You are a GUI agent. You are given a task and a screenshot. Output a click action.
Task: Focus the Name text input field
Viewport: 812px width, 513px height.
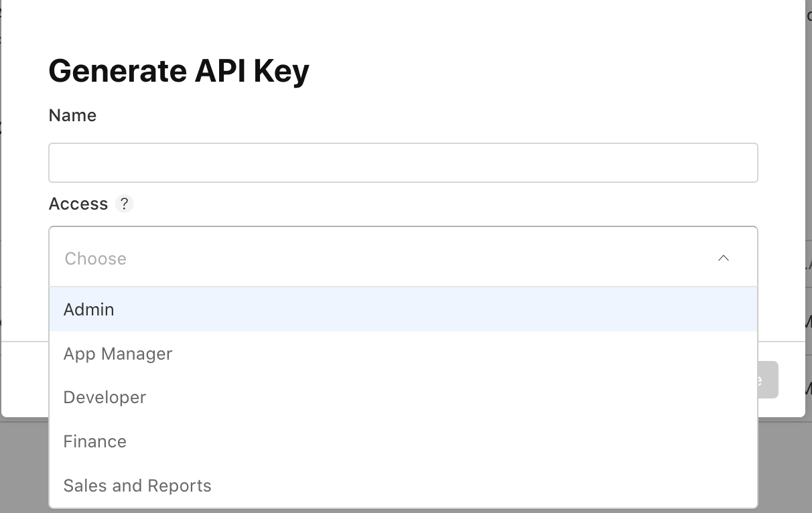(403, 163)
